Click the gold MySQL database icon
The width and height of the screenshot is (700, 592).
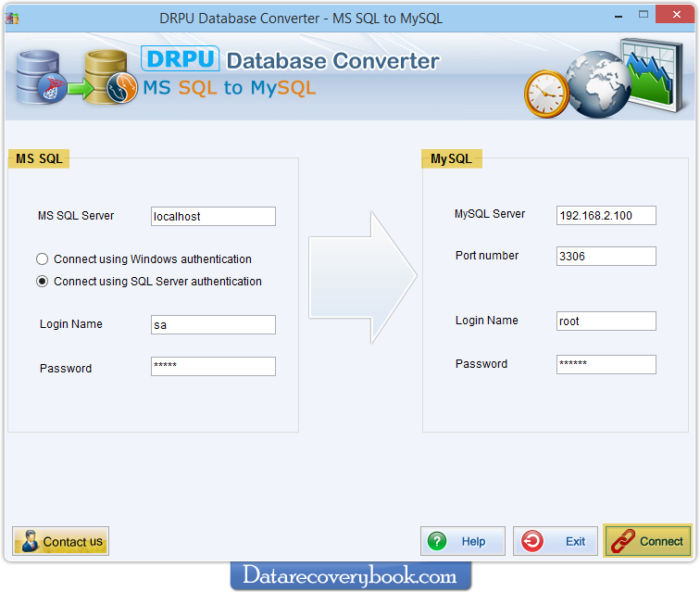(x=111, y=77)
